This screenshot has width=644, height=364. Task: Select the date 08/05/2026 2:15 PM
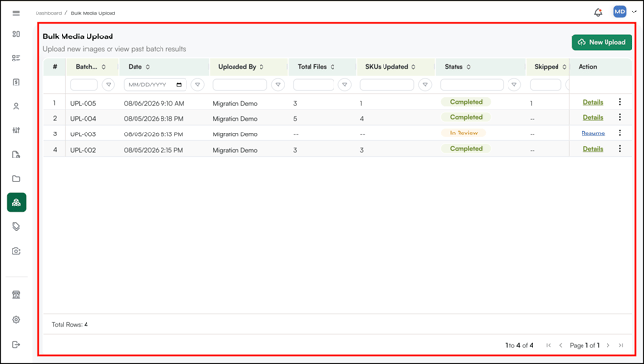coord(153,150)
